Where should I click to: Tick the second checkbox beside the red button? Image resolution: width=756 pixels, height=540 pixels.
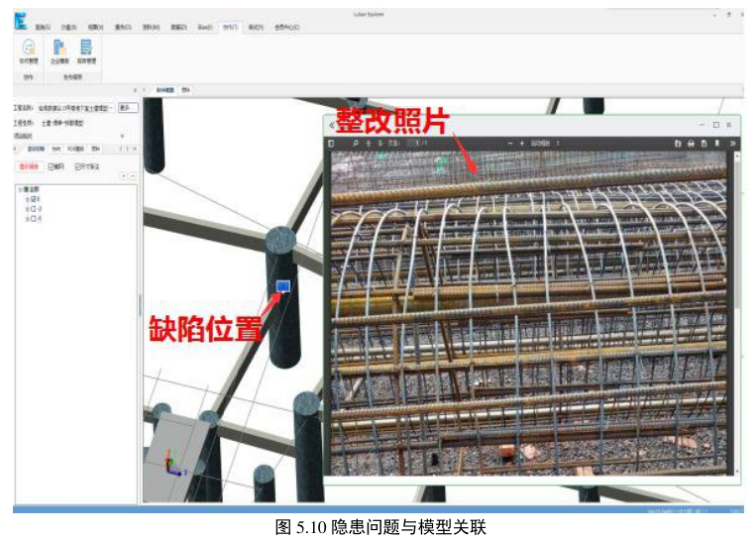78,166
